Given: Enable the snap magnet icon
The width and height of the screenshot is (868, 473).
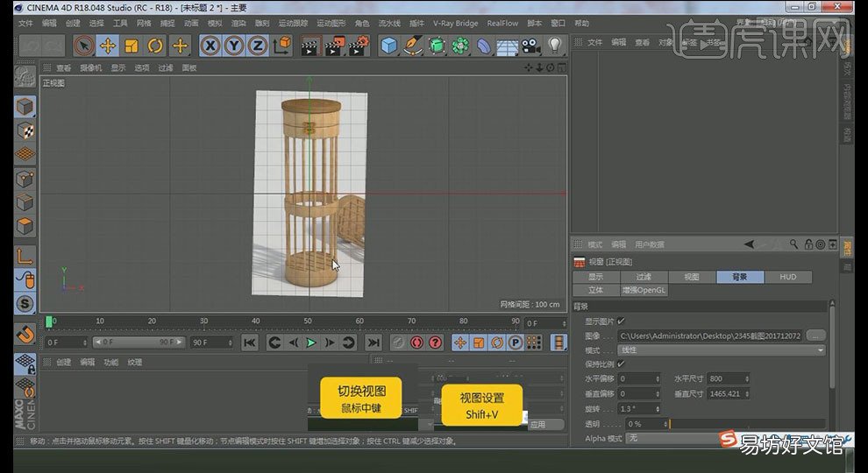Looking at the screenshot, I should coord(25,334).
